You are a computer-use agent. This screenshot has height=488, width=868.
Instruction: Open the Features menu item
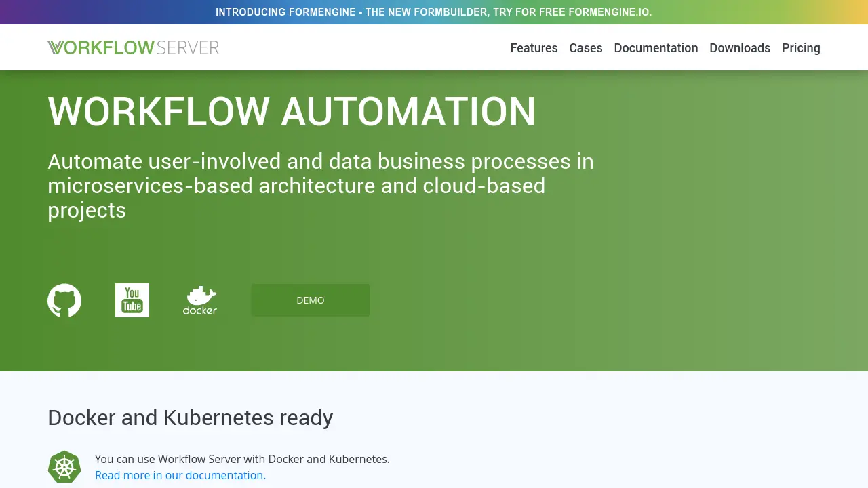[x=534, y=48]
